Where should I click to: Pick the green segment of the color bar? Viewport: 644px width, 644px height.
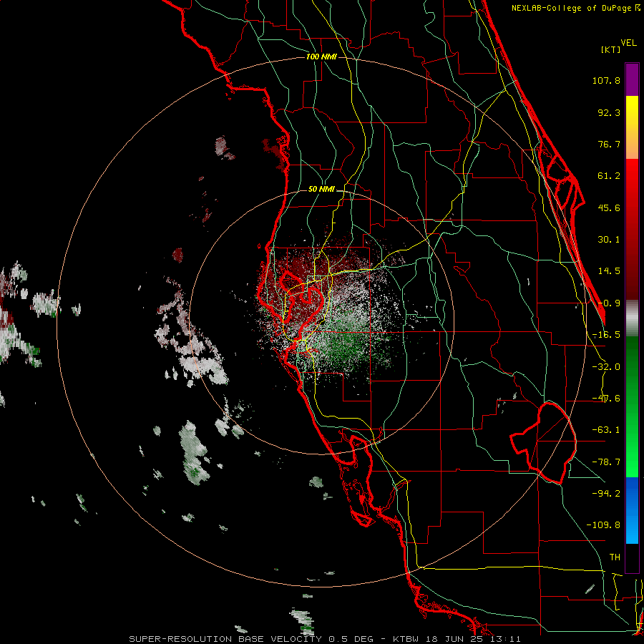point(632,406)
